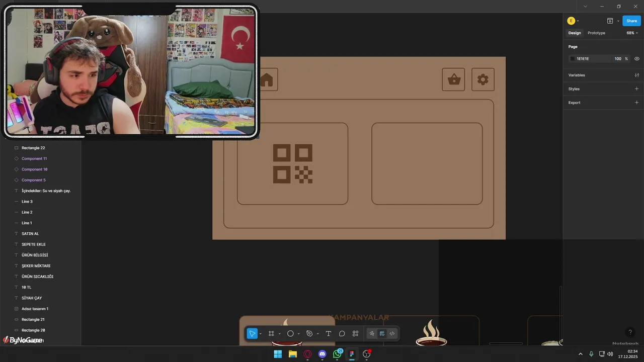This screenshot has width=644, height=362.
Task: Click the home icon on canvas
Action: (x=267, y=79)
